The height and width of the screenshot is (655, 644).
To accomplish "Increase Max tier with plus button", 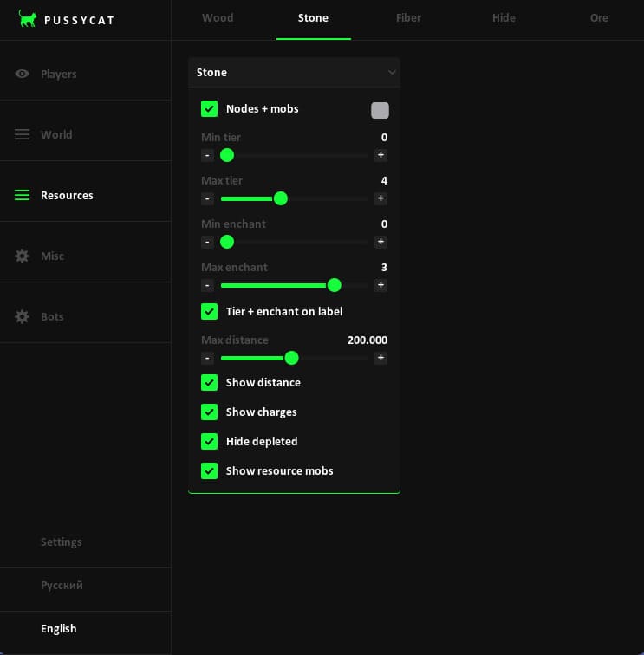I will (381, 198).
